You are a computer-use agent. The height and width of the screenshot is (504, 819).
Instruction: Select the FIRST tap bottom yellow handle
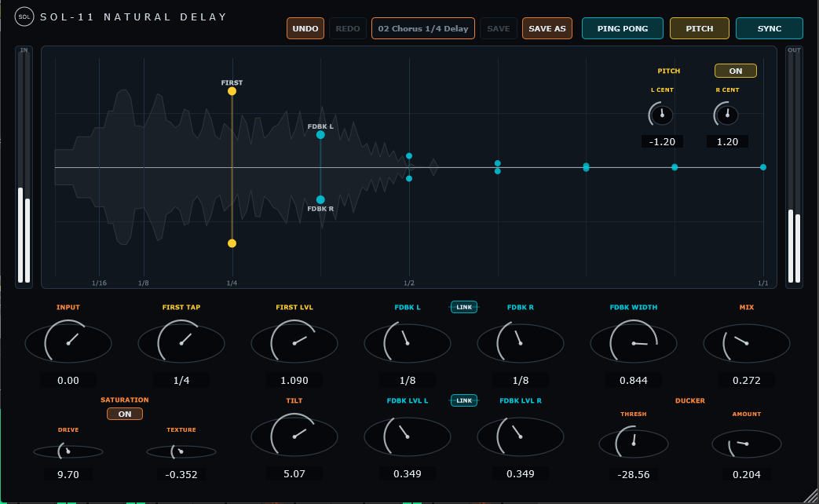pyautogui.click(x=232, y=243)
